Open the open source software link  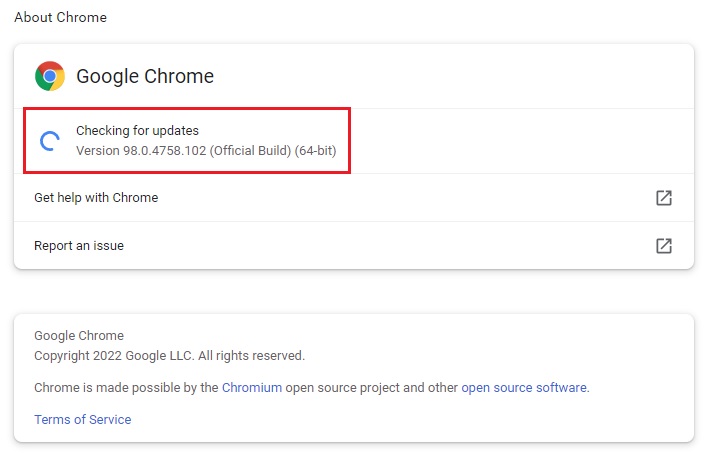click(524, 387)
